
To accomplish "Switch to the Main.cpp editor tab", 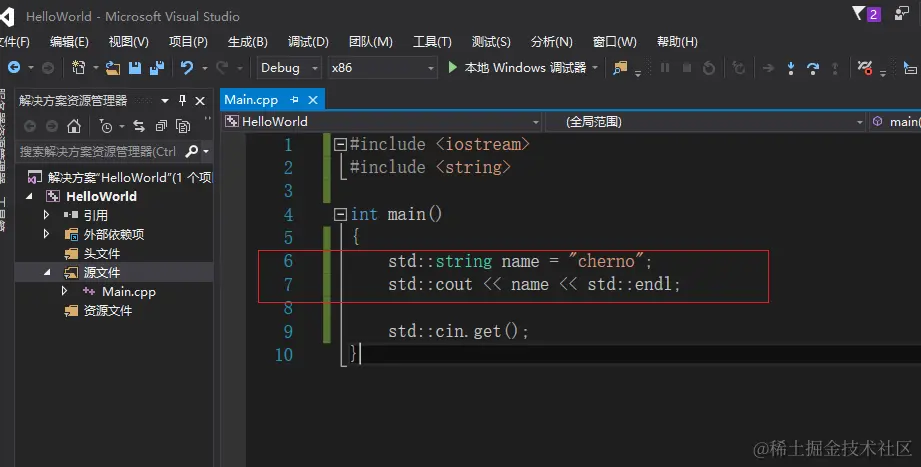I will tap(251, 100).
